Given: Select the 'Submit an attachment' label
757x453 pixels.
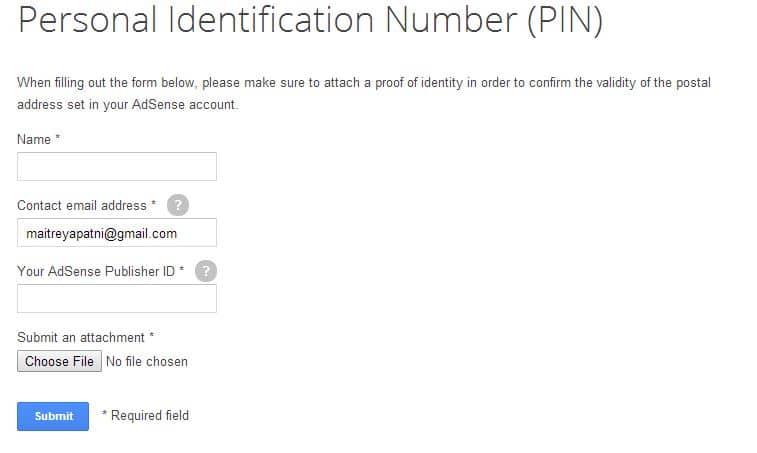Looking at the screenshot, I should [81, 338].
